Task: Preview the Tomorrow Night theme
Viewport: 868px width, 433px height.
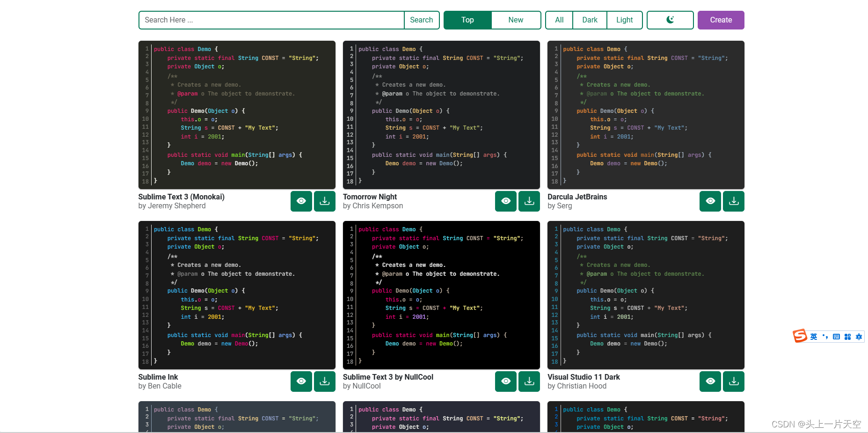Action: click(x=506, y=201)
